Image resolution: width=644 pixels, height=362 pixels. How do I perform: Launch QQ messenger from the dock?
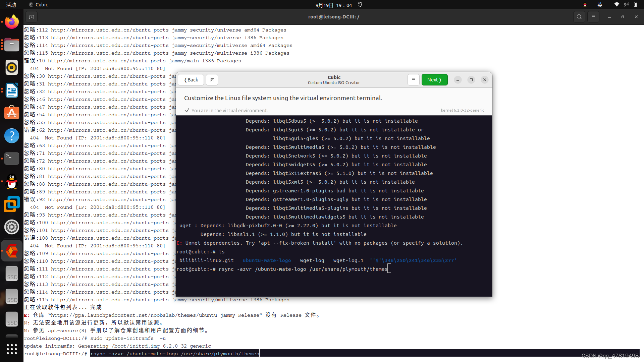12,182
